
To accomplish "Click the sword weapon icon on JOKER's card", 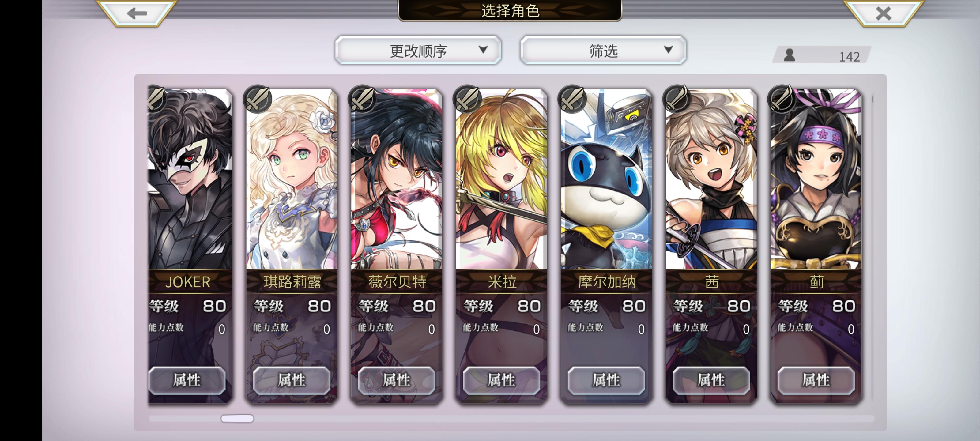I will [156, 99].
